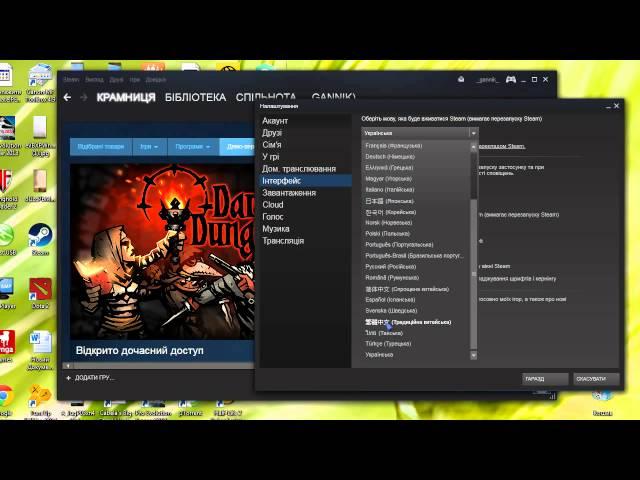Choose Deutsch in the language list
Viewport: 640px width, 480px height.
[x=416, y=157]
